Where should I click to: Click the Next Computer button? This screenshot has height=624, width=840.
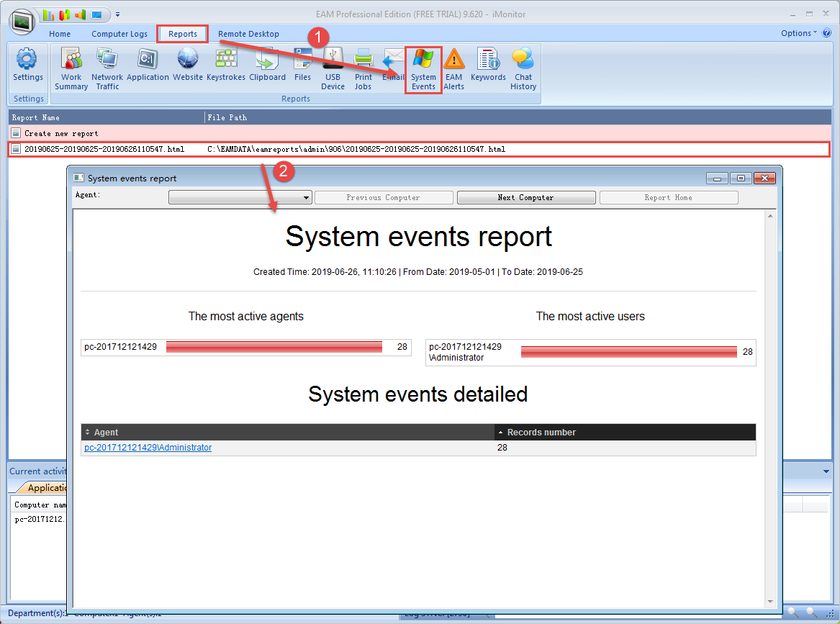526,197
